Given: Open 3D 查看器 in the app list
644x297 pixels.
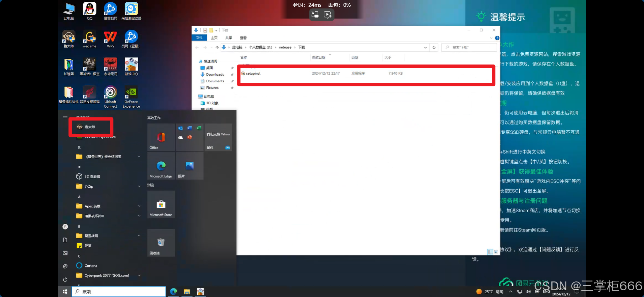Looking at the screenshot, I should (x=92, y=177).
